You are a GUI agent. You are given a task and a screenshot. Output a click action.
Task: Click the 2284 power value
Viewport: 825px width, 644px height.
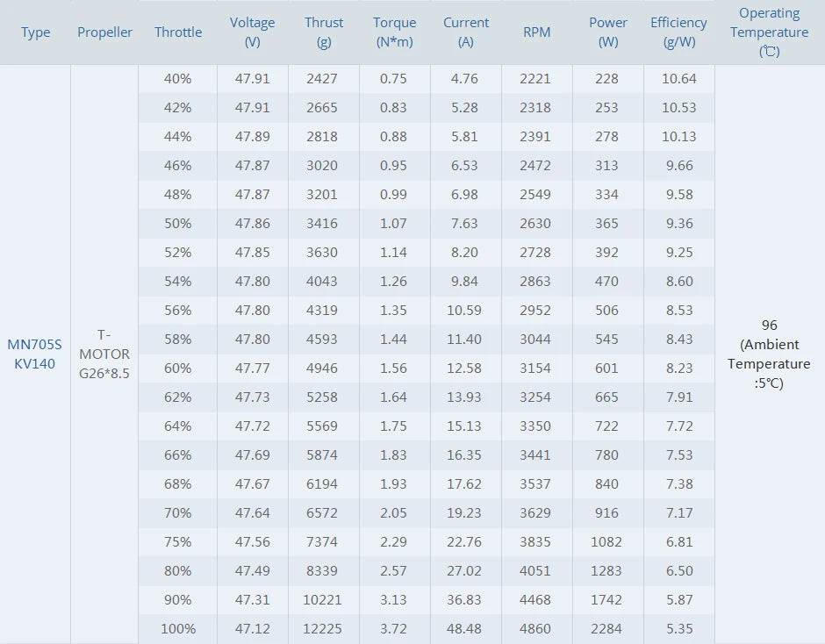point(606,629)
